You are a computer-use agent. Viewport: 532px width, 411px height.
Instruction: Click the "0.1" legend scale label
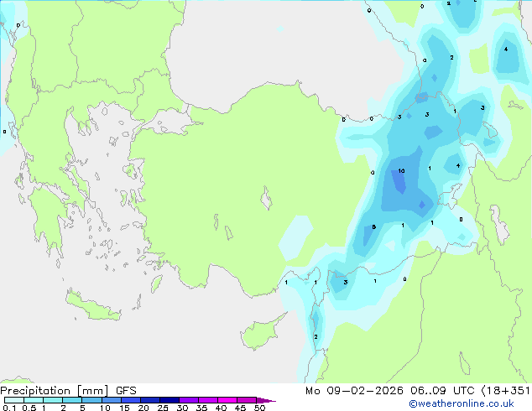(x=9, y=408)
